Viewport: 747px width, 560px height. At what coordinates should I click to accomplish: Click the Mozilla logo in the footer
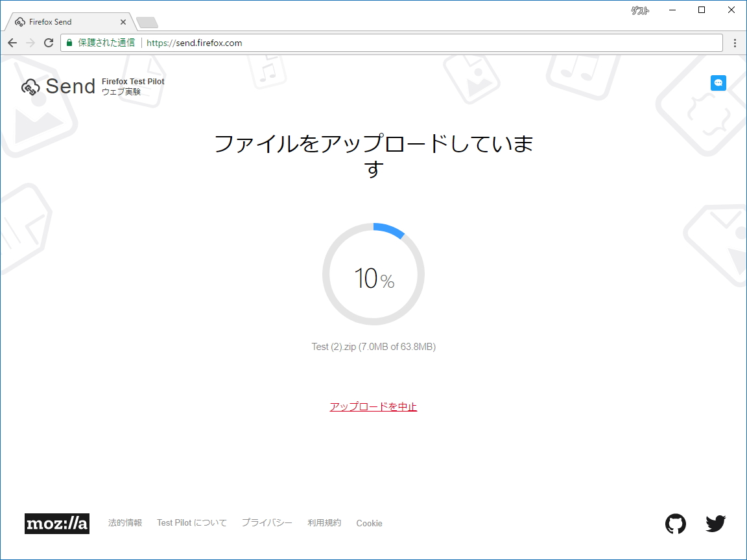click(x=57, y=524)
